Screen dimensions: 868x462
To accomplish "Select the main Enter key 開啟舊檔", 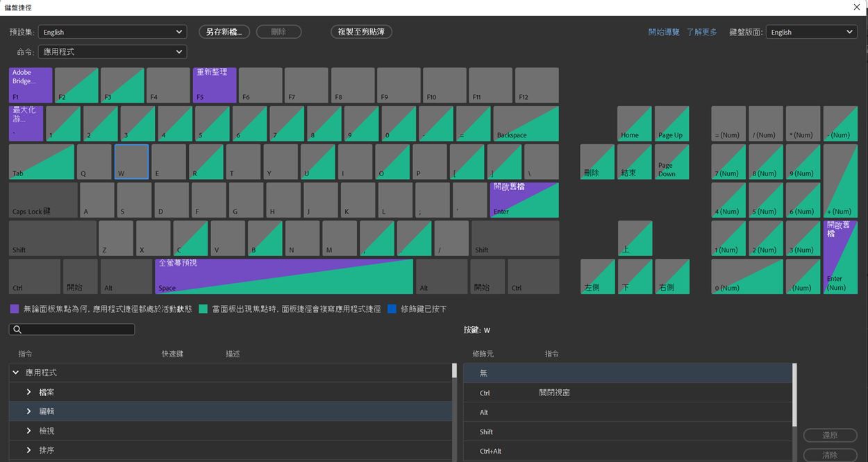I will 524,200.
